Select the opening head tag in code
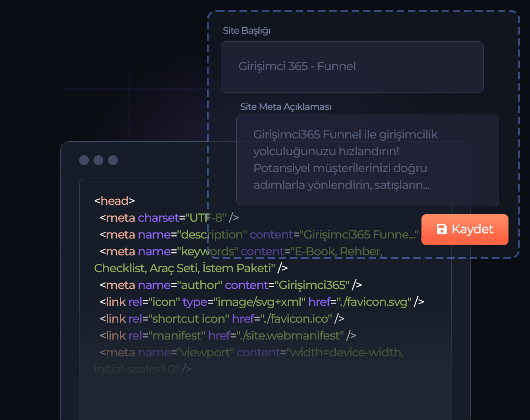 [115, 201]
